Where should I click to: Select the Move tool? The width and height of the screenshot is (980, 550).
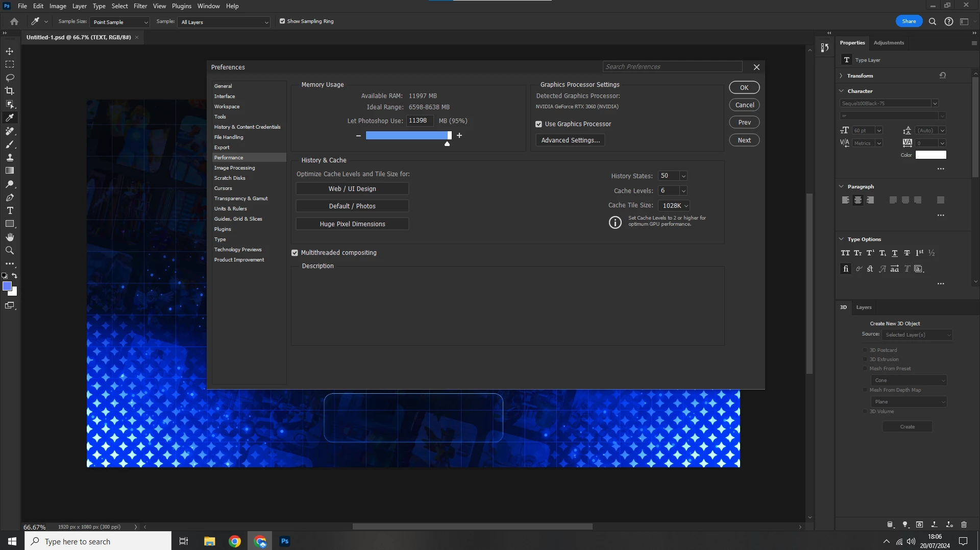click(10, 51)
